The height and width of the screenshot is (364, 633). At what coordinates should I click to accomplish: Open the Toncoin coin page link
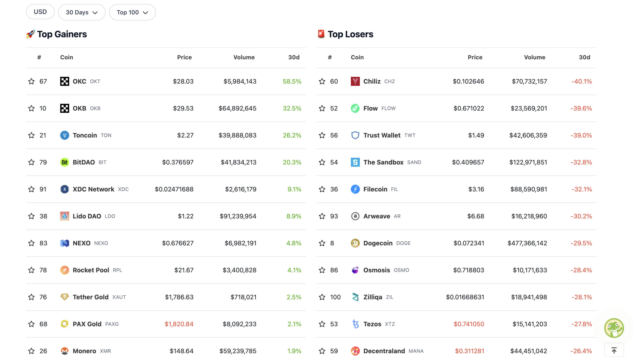[85, 135]
